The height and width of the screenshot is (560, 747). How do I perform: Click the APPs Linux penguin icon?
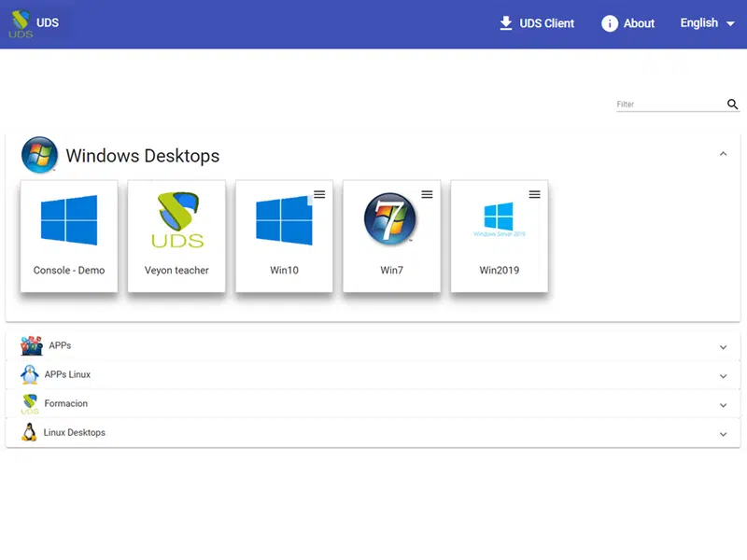click(x=30, y=375)
